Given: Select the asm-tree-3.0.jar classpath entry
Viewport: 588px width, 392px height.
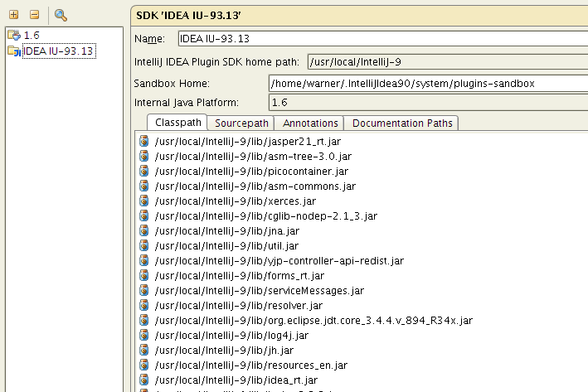Looking at the screenshot, I should [253, 157].
